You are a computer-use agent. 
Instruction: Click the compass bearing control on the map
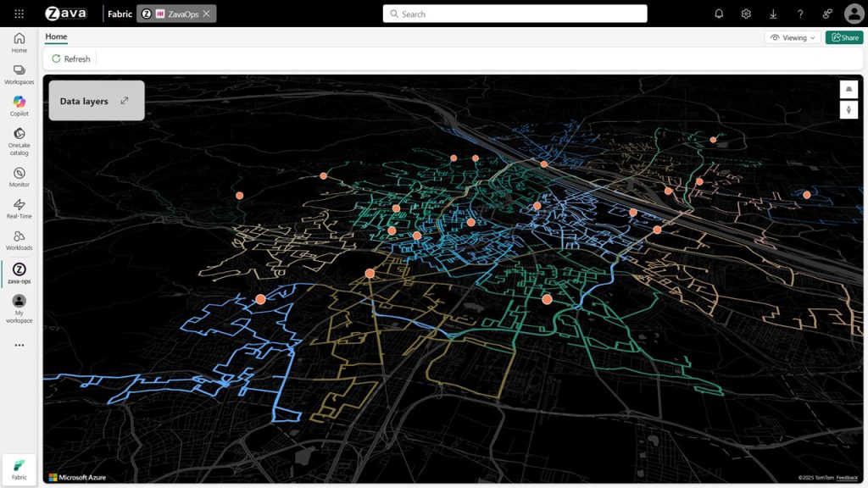(849, 110)
